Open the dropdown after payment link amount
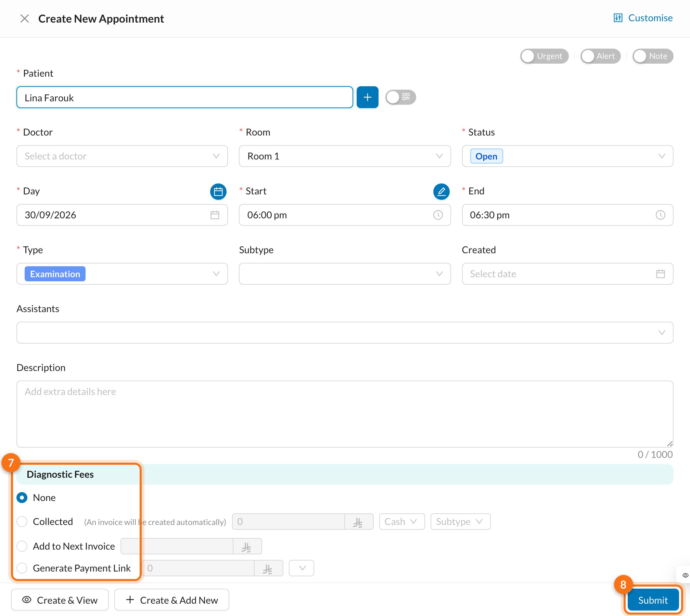 302,568
